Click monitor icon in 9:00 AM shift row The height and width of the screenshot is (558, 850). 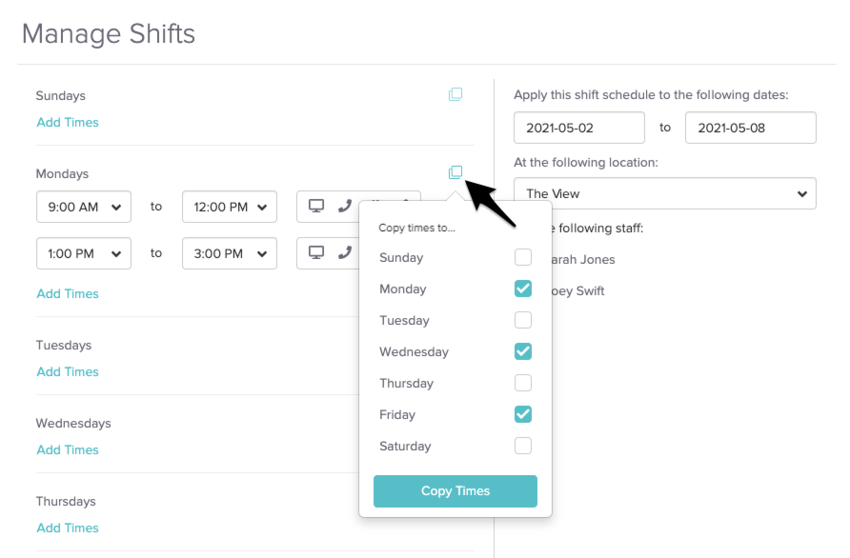click(316, 207)
